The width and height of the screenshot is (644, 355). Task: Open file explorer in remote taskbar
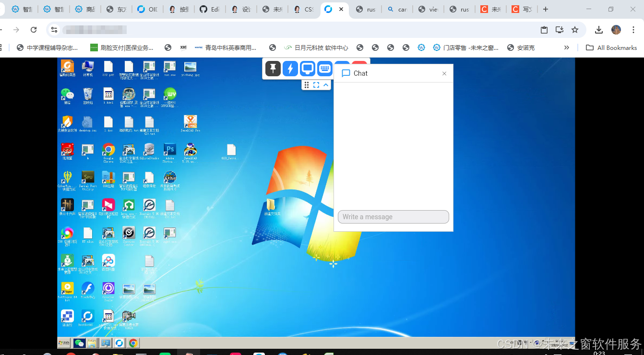[92, 343]
